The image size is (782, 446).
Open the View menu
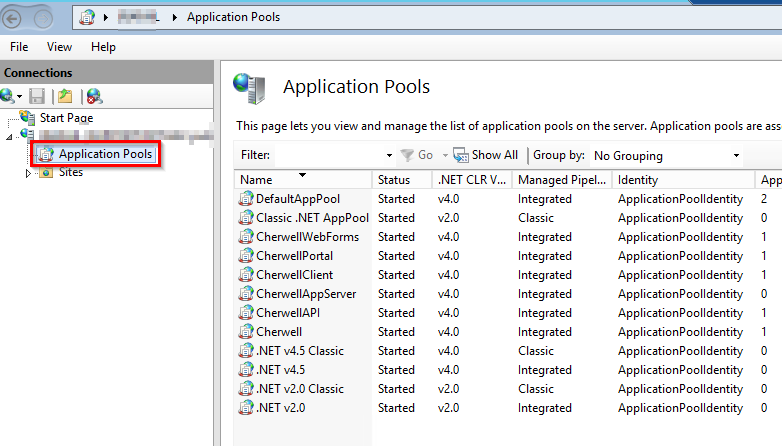60,47
